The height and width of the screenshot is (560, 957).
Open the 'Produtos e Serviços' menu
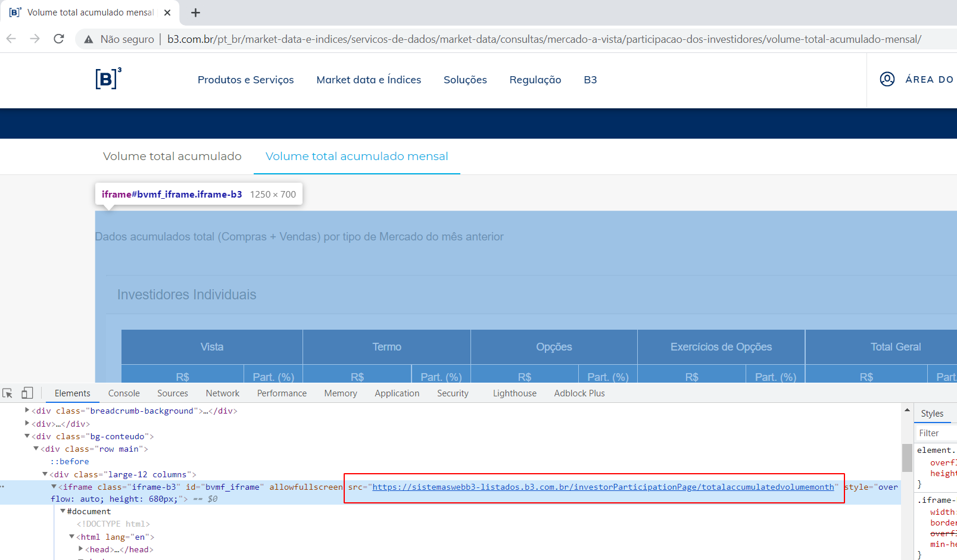[x=245, y=80]
